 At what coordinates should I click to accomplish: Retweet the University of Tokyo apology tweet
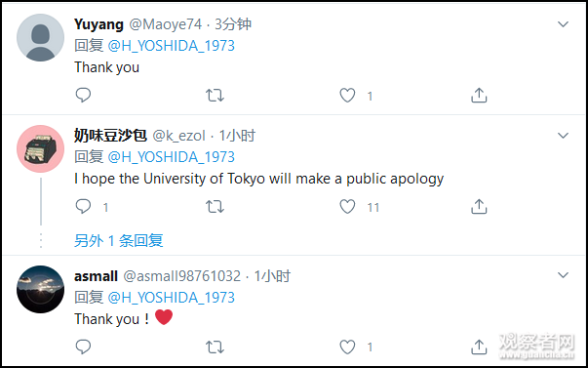point(215,207)
